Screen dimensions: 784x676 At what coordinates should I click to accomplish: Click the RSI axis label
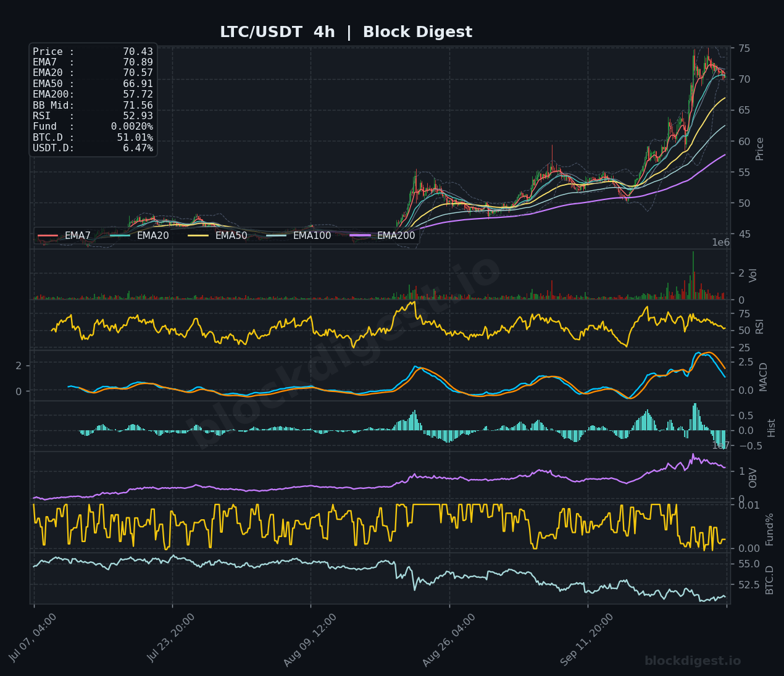[760, 327]
